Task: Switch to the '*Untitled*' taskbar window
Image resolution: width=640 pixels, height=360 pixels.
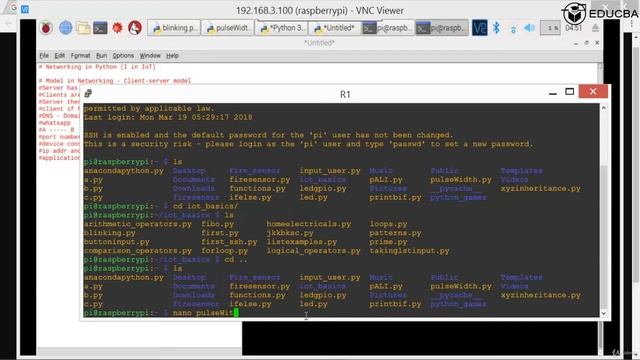Action: pos(335,28)
